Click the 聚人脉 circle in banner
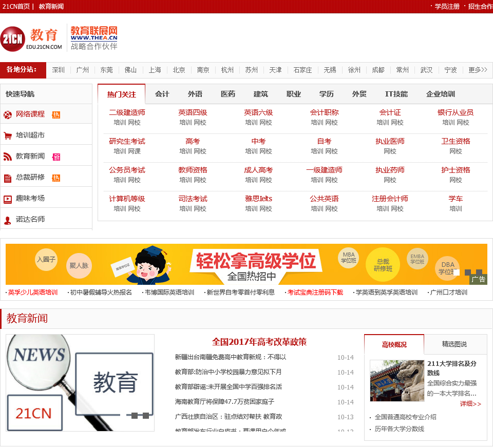 click(79, 266)
